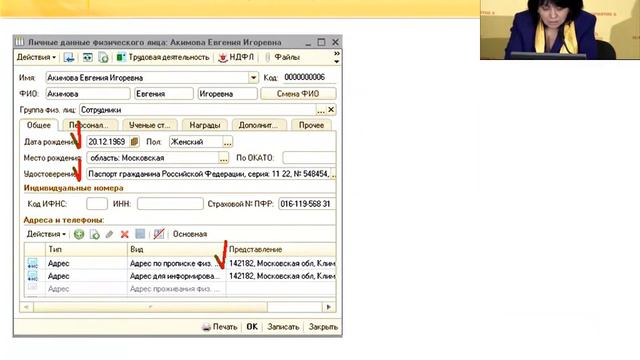The height and width of the screenshot is (360, 640).
Task: Click the Пол field Женский
Action: (196, 142)
